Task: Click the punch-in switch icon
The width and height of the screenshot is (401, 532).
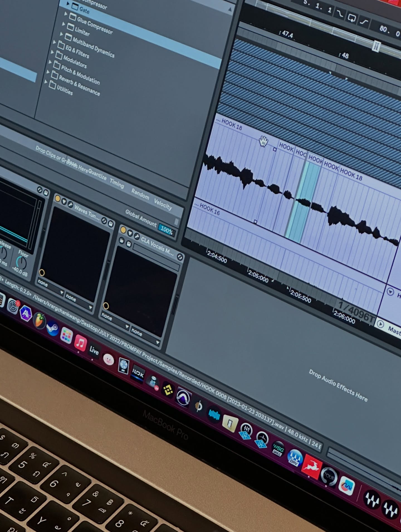Action: click(x=339, y=14)
